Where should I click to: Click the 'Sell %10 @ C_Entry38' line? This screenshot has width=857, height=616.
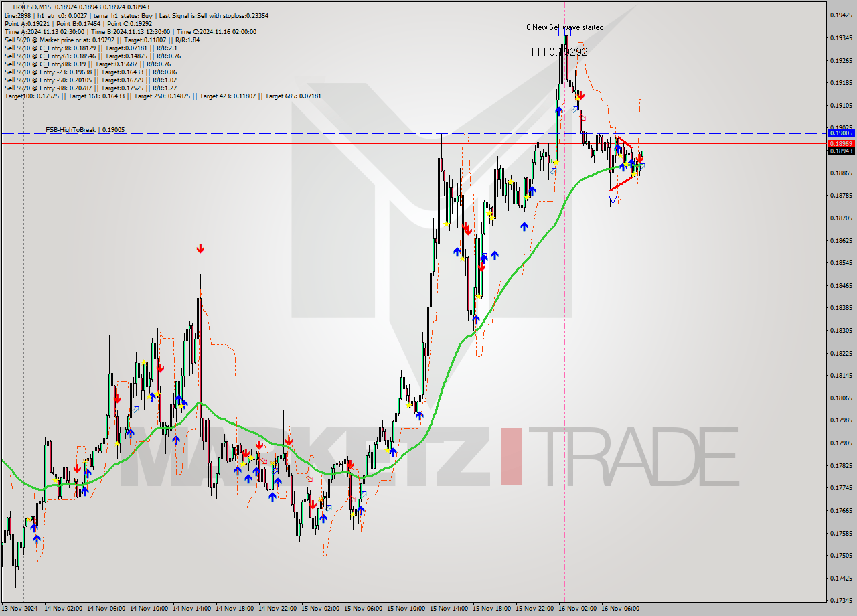90,47
